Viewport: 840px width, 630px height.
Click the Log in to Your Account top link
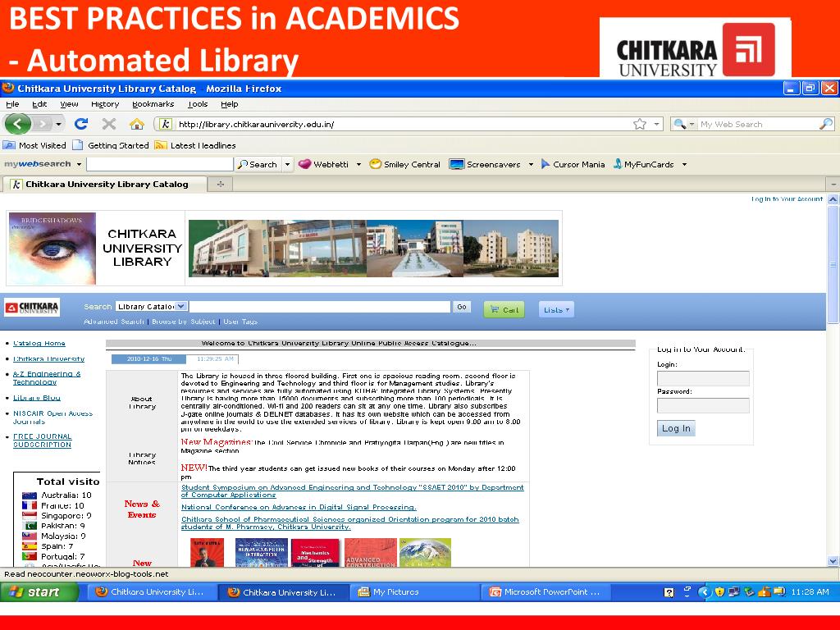(x=787, y=199)
